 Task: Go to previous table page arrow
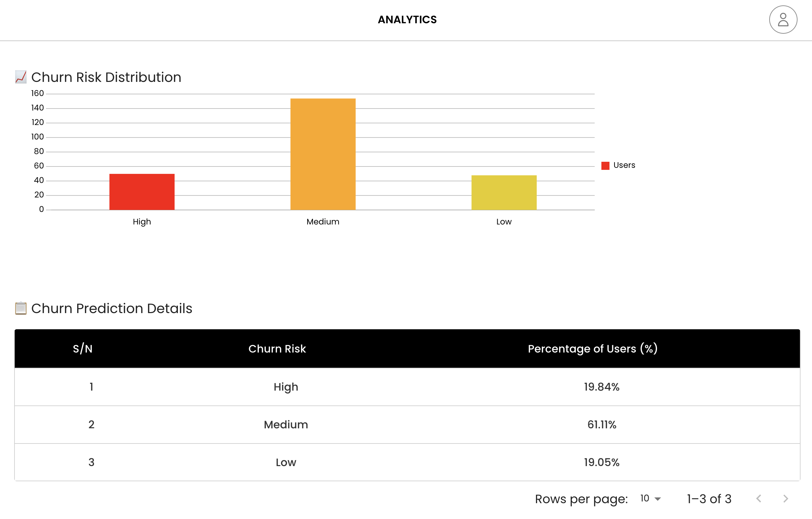click(759, 498)
